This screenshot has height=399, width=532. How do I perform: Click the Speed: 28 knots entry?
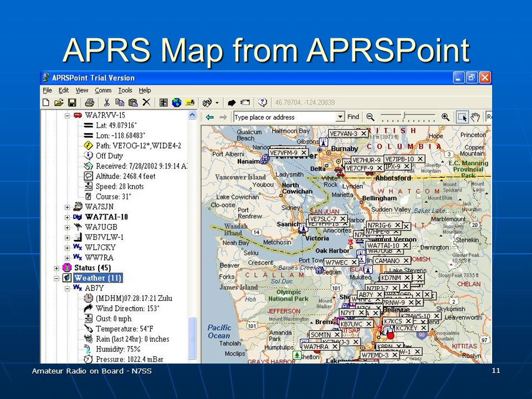pyautogui.click(x=120, y=186)
